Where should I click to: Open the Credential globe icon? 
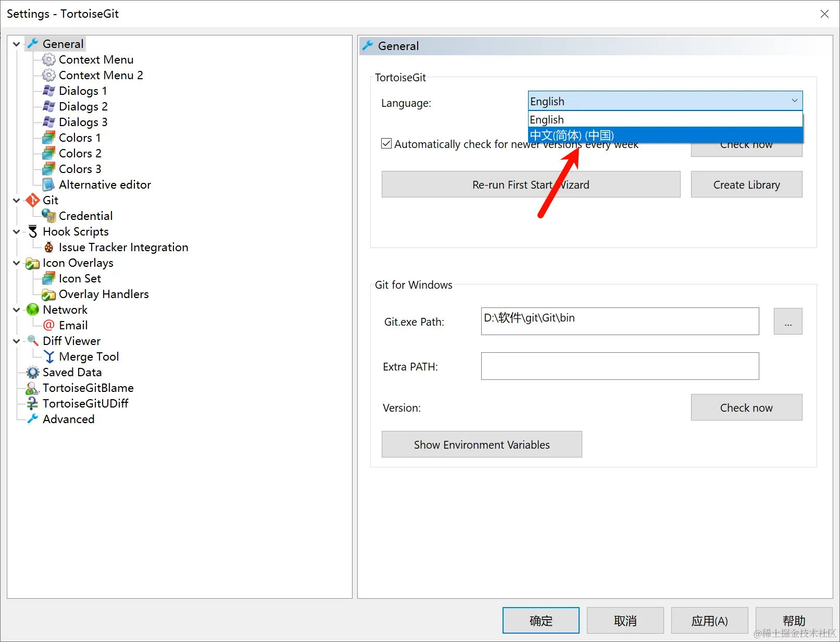click(x=49, y=216)
